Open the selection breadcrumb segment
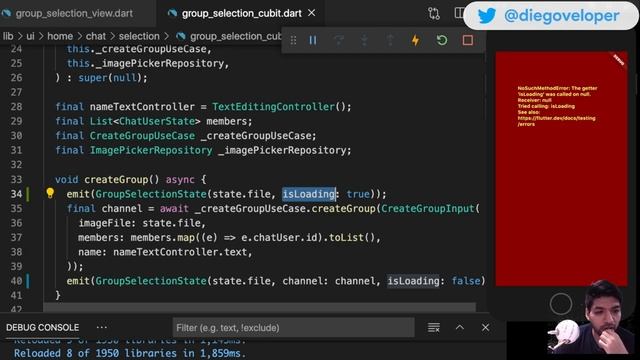 click(x=139, y=36)
